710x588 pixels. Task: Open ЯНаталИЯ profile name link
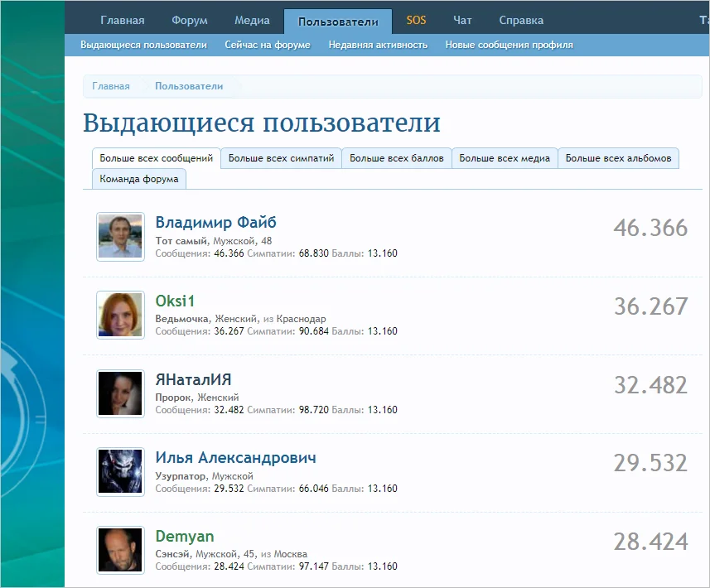pos(193,379)
